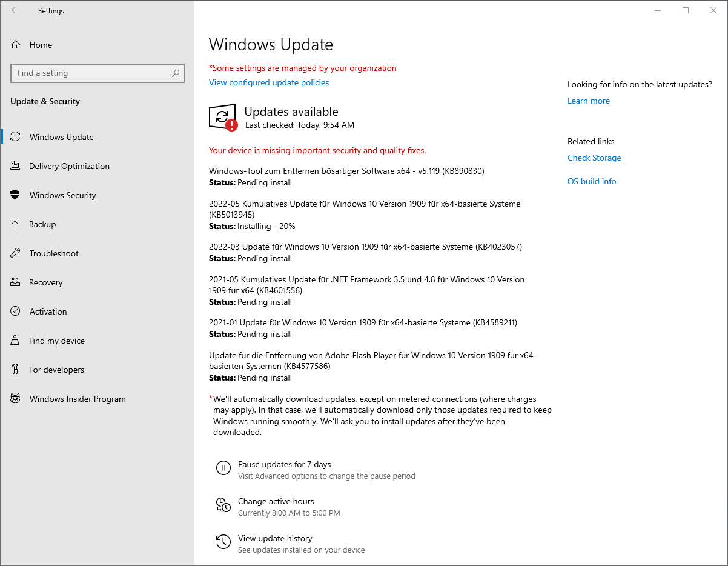
Task: Click the back arrow icon in Settings
Action: (15, 10)
